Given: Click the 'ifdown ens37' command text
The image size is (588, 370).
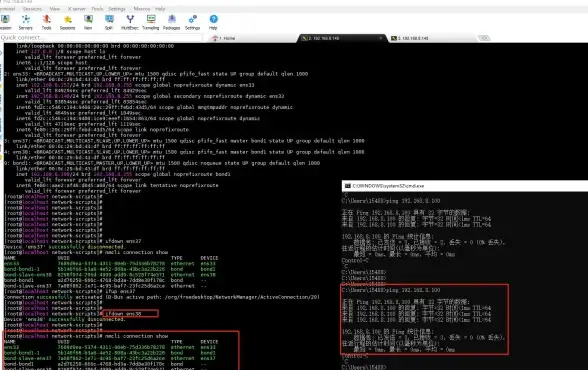Looking at the screenshot, I should coord(123,241).
